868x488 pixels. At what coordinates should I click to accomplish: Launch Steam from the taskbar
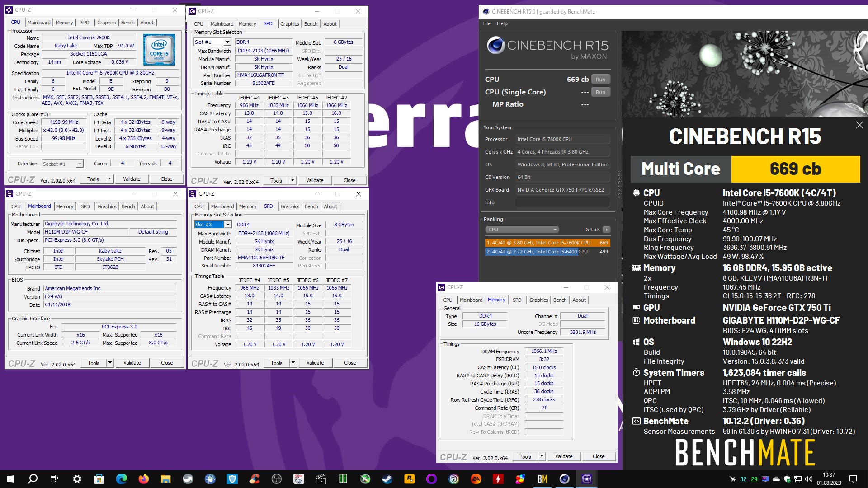[x=387, y=479]
